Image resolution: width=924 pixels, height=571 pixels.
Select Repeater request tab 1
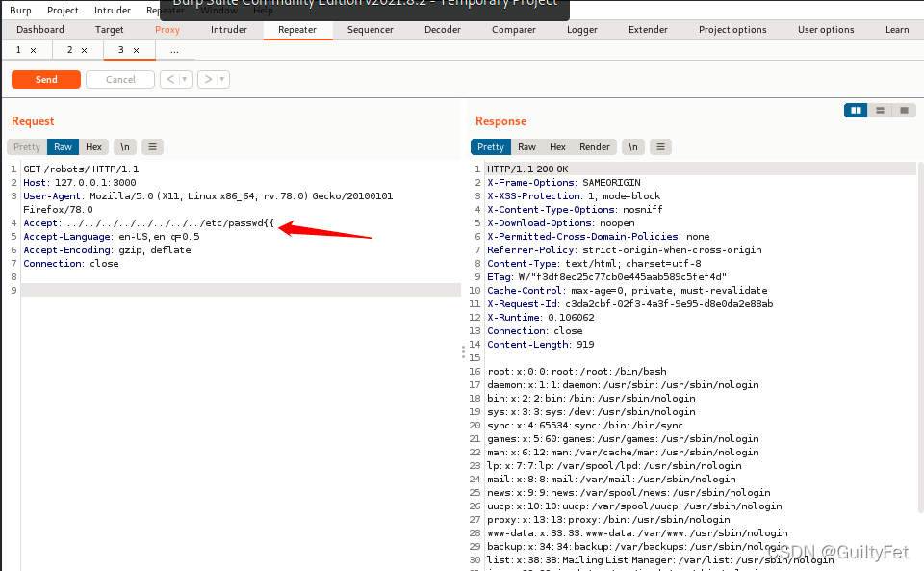[x=18, y=50]
